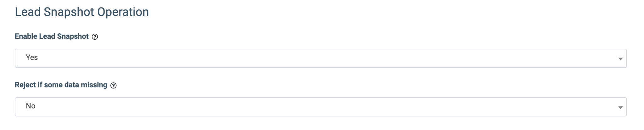644x130 pixels.
Task: Click help icon beside Reject if some data missing
Action: point(114,85)
